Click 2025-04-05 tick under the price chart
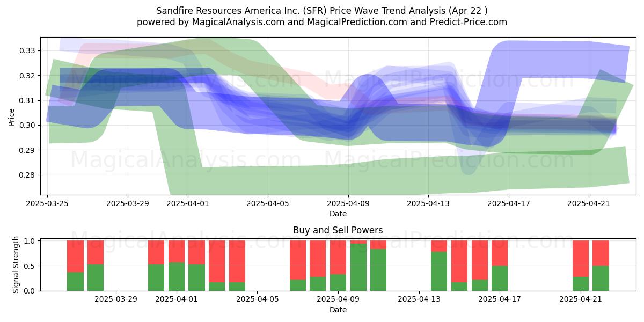644x322 pixels. pos(268,203)
